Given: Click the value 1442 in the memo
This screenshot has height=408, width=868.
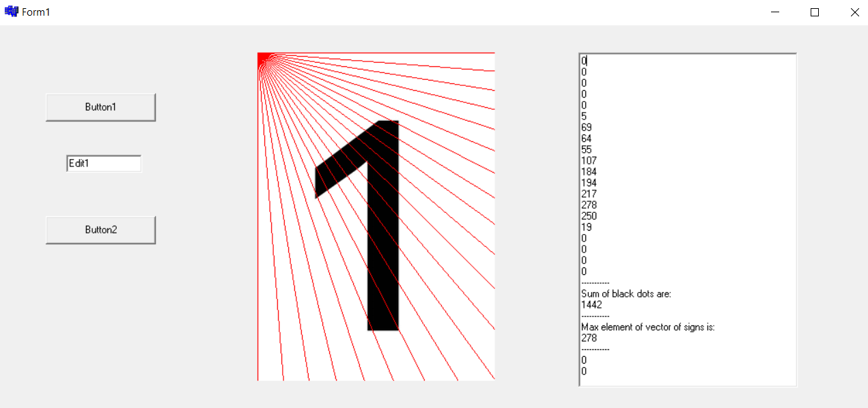Looking at the screenshot, I should coord(591,304).
